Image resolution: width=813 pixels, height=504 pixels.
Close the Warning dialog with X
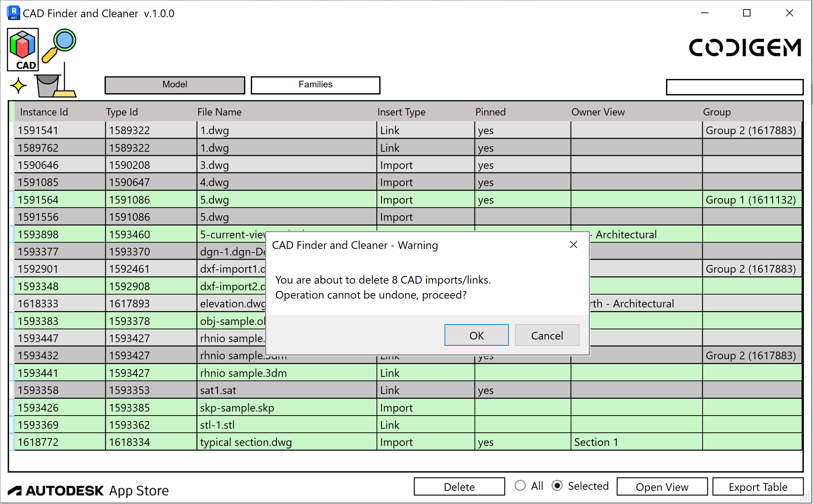pyautogui.click(x=573, y=245)
